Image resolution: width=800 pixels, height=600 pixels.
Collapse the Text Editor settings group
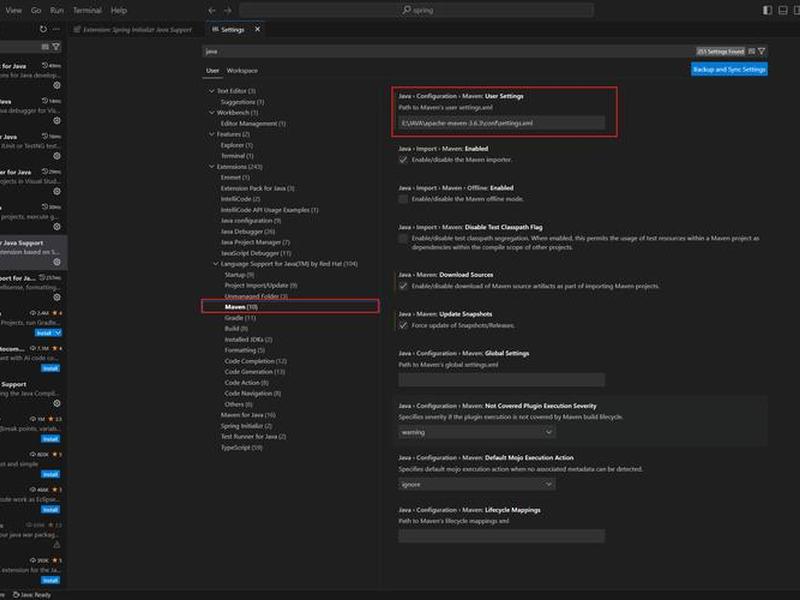click(212, 91)
